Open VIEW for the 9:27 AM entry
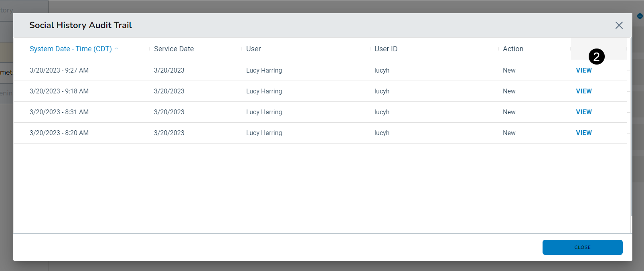The height and width of the screenshot is (271, 644). [x=583, y=71]
